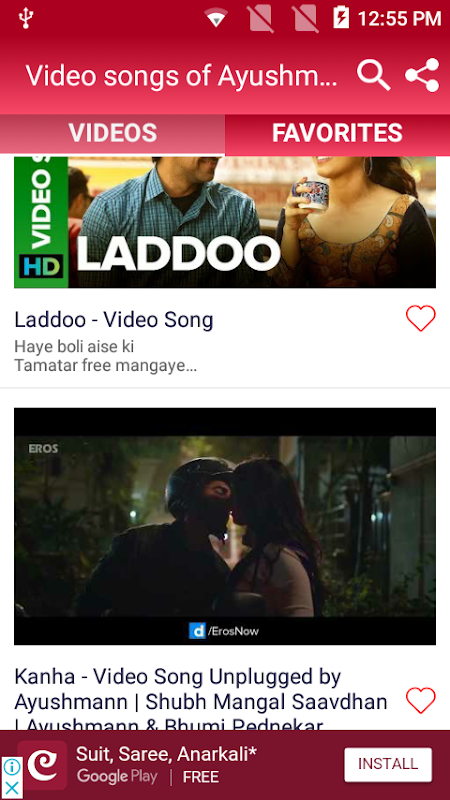The height and width of the screenshot is (800, 450).
Task: Open the Kanha ErosNow video thumbnail
Action: coord(225,526)
